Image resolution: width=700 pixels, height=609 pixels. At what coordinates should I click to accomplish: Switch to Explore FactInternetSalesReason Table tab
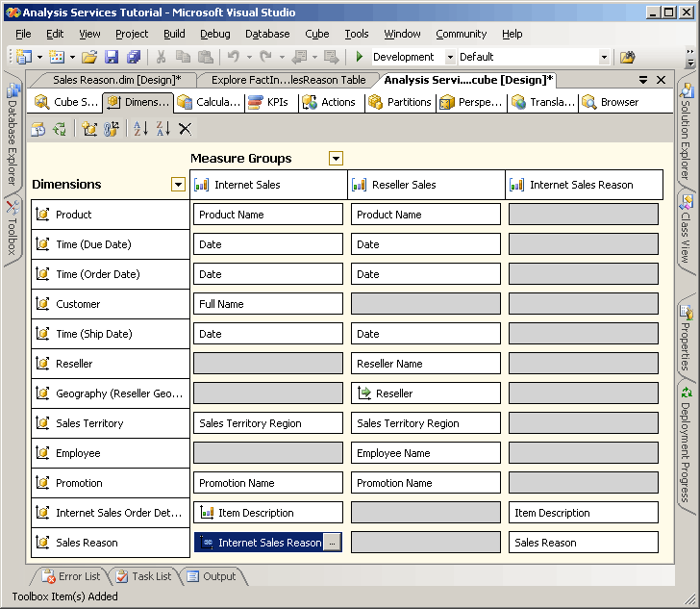tap(288, 80)
